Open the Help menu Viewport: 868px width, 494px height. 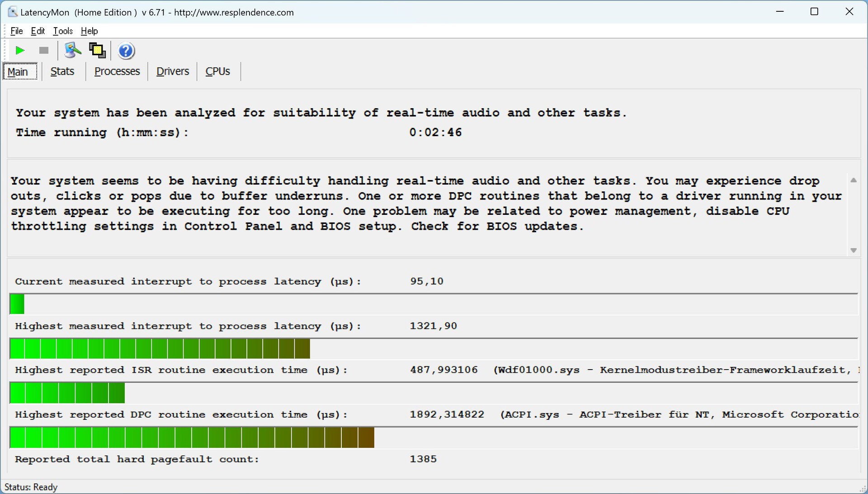(x=89, y=31)
